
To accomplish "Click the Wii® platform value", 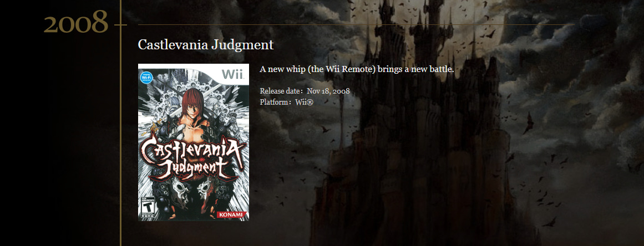I will tap(304, 102).
